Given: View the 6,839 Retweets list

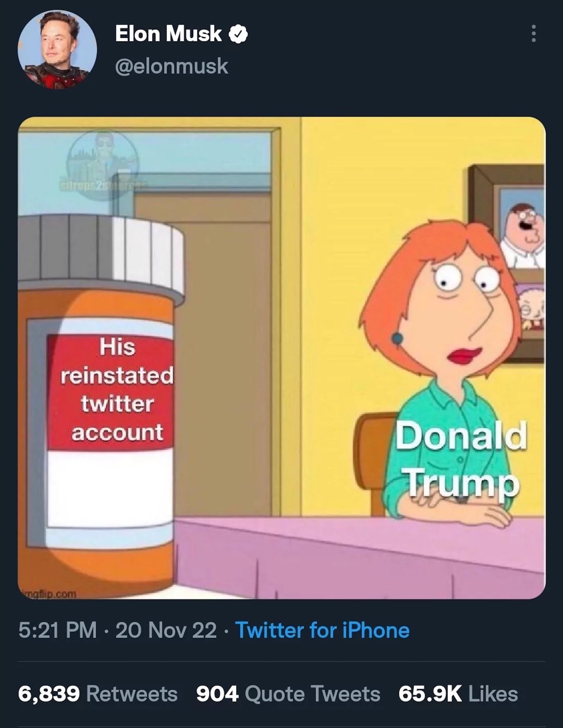Looking at the screenshot, I should [x=98, y=693].
